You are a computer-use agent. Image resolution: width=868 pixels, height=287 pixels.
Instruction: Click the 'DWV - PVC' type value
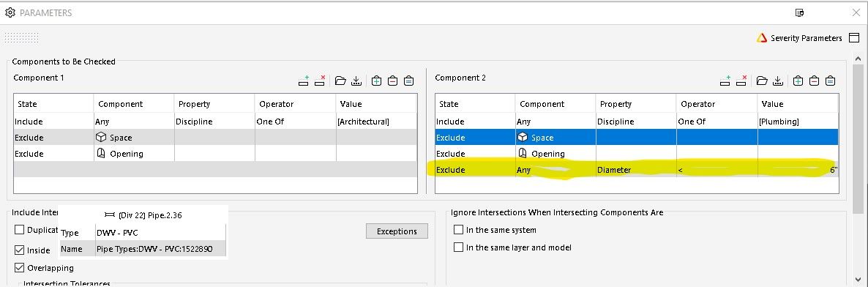(117, 233)
